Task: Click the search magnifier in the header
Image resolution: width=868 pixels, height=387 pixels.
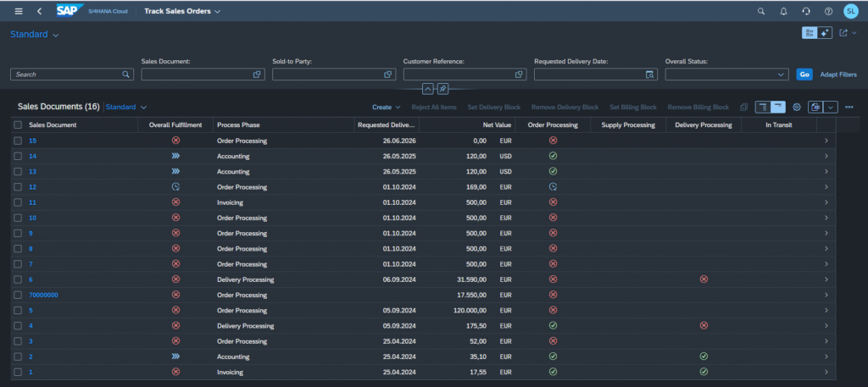Action: [761, 11]
